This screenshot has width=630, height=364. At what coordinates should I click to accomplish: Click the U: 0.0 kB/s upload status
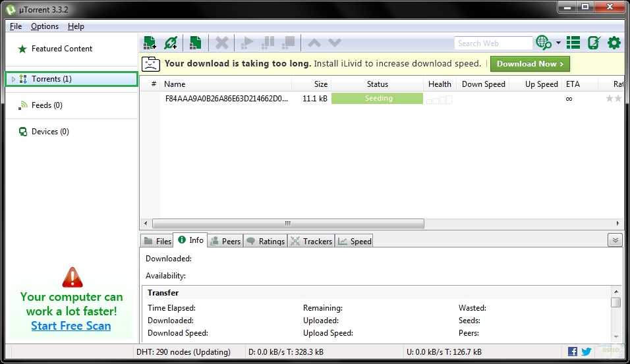[x=444, y=352]
